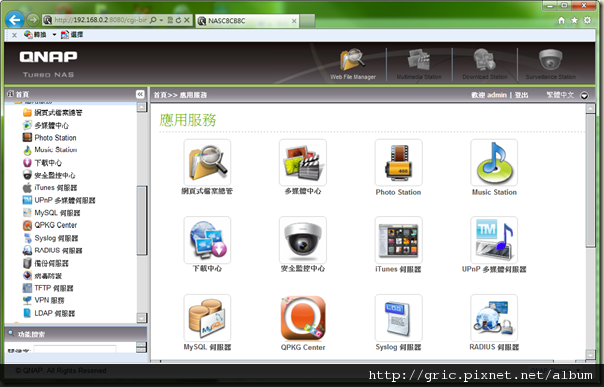The height and width of the screenshot is (387, 604).
Task: Close the NASC8CB8C browser tab
Action: pos(294,21)
